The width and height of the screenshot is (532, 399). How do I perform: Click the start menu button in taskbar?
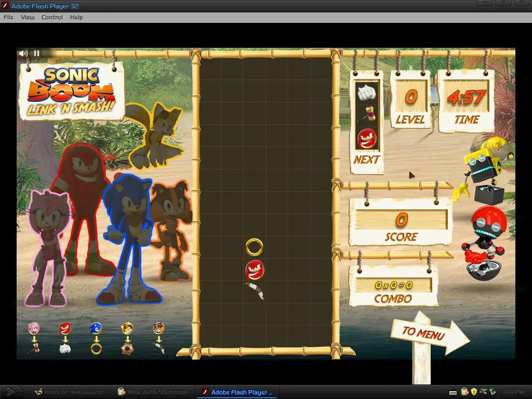point(10,392)
